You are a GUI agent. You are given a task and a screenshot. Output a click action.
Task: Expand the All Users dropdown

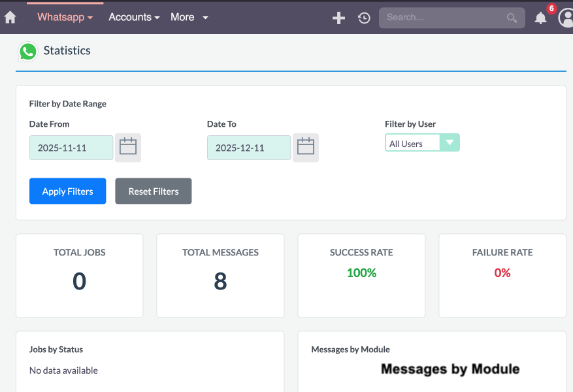pos(451,142)
